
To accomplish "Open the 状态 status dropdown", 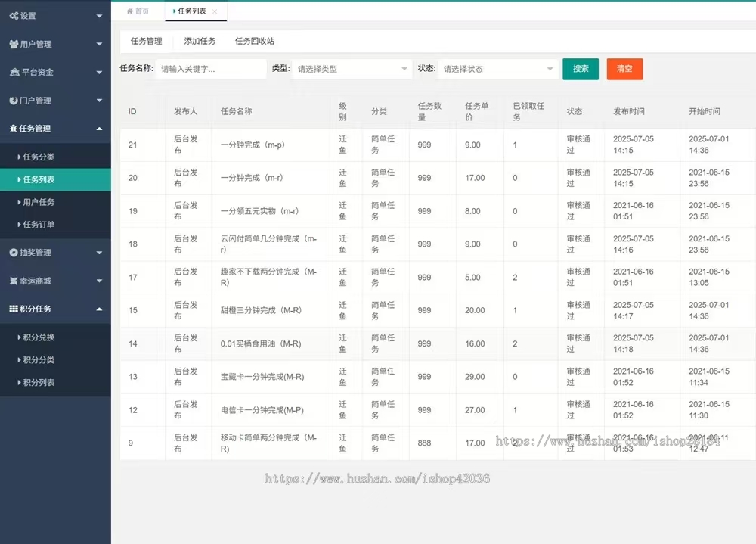I will point(497,68).
